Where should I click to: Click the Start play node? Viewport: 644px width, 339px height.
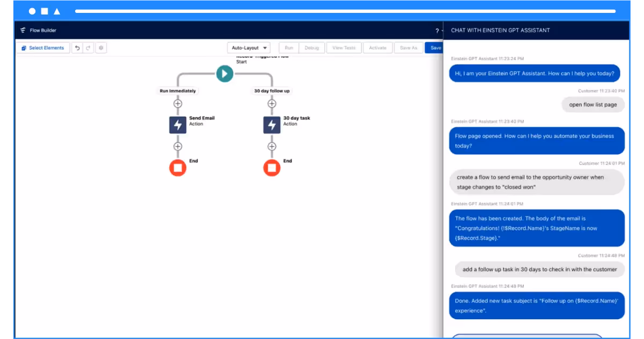point(225,74)
